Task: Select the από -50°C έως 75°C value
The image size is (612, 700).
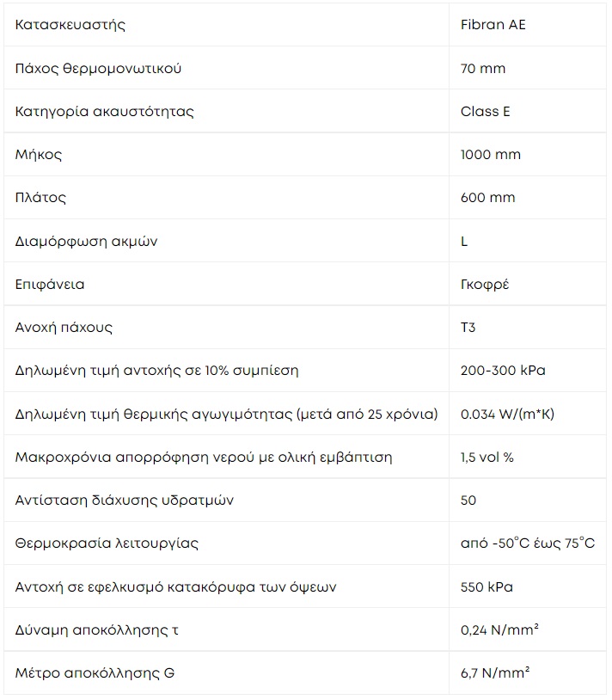Action: pyautogui.click(x=528, y=543)
